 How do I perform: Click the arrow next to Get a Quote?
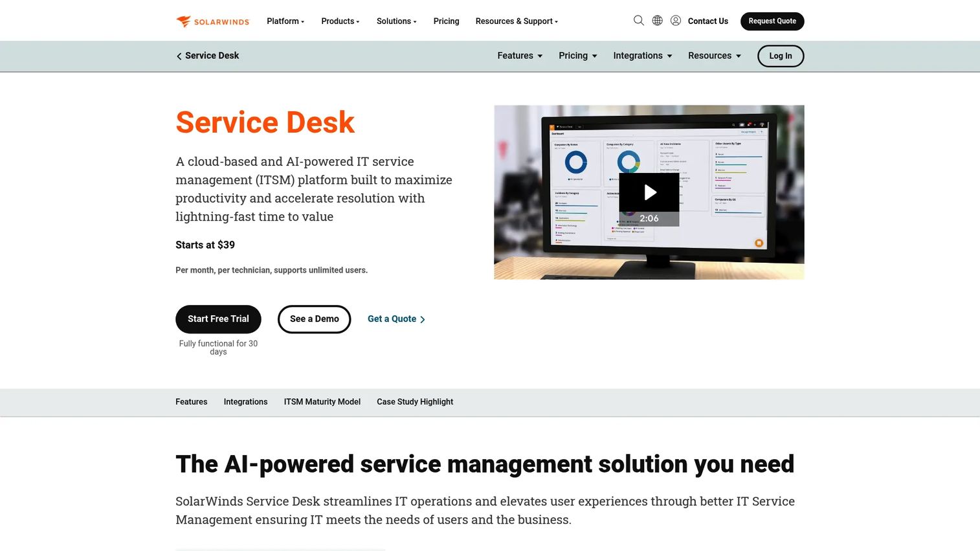tap(423, 319)
